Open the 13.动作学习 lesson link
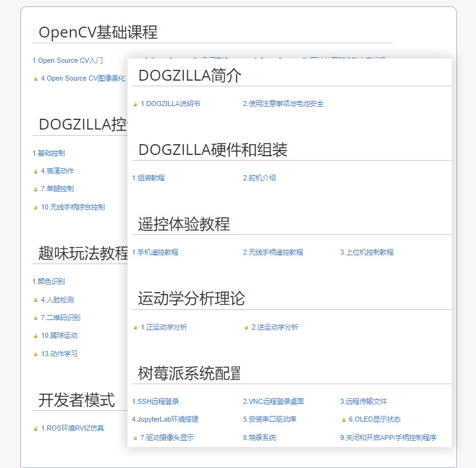The height and width of the screenshot is (468, 476). point(59,354)
